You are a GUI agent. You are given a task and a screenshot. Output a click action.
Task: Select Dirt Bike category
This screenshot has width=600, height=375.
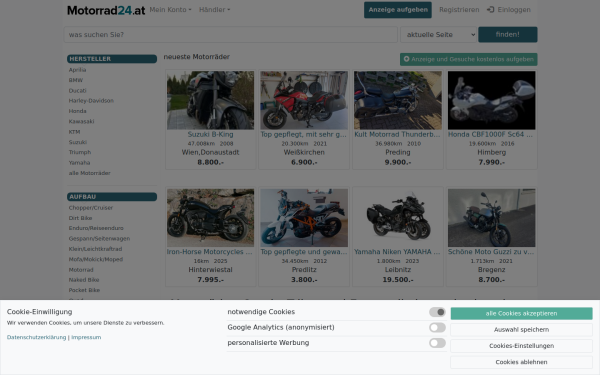point(80,218)
